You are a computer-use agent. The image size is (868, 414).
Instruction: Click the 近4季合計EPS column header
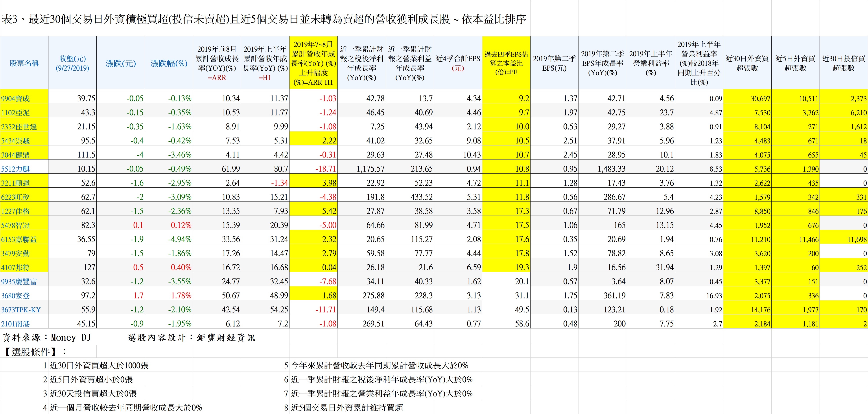click(458, 63)
